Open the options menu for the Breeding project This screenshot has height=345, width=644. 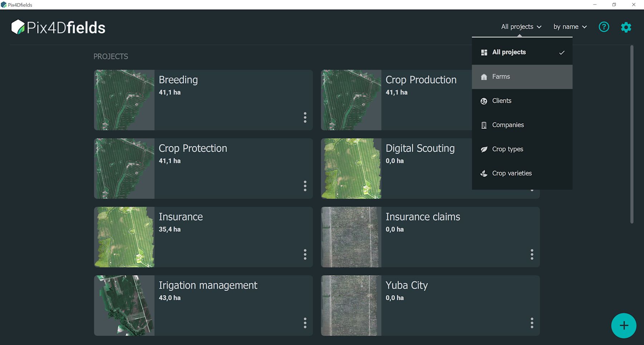(x=305, y=118)
